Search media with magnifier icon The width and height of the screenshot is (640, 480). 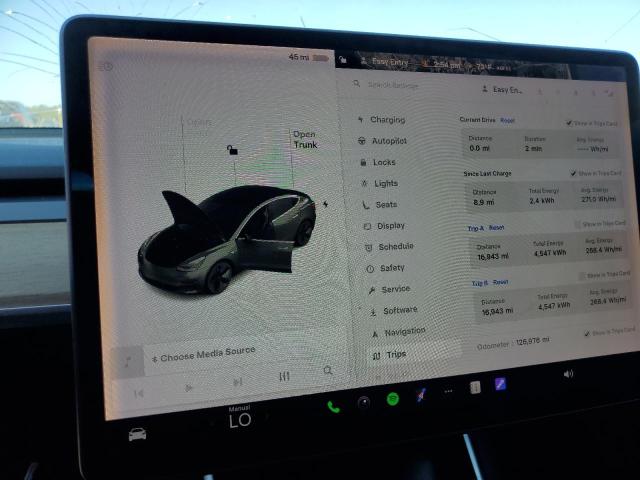tap(328, 370)
